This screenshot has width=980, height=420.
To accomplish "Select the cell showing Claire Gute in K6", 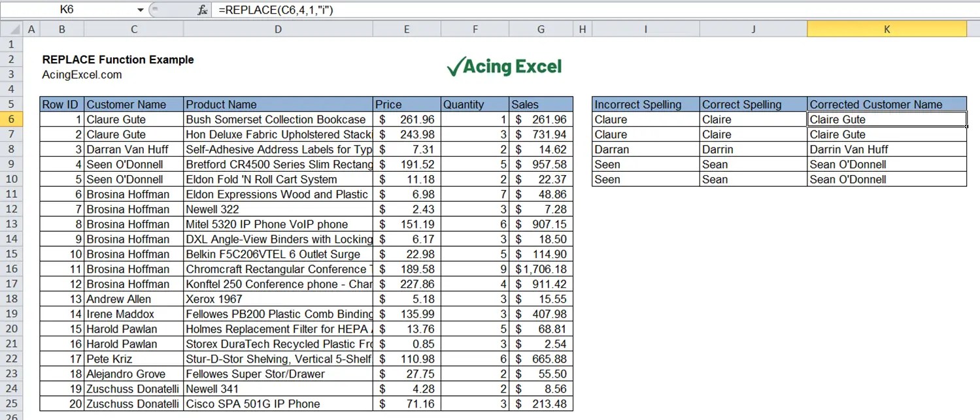I will 886,120.
